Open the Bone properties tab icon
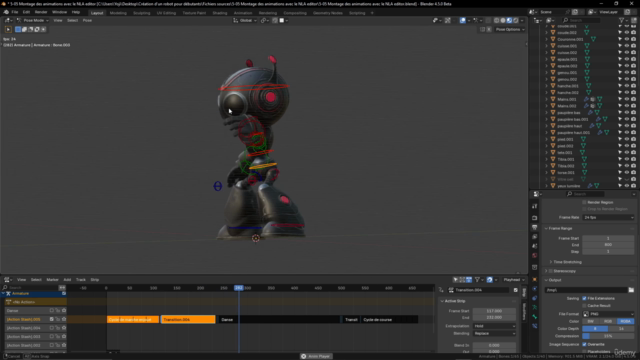Viewport: 640px width, 360px height. (x=534, y=317)
